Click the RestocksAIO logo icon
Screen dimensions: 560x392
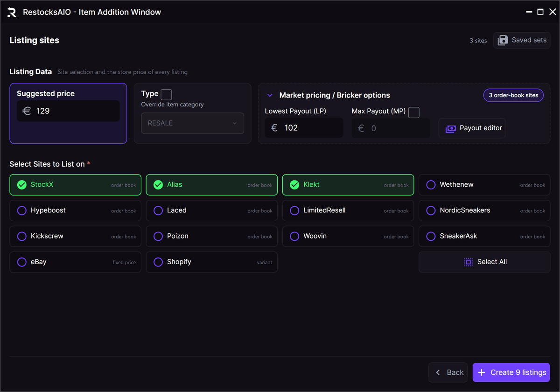coord(12,12)
